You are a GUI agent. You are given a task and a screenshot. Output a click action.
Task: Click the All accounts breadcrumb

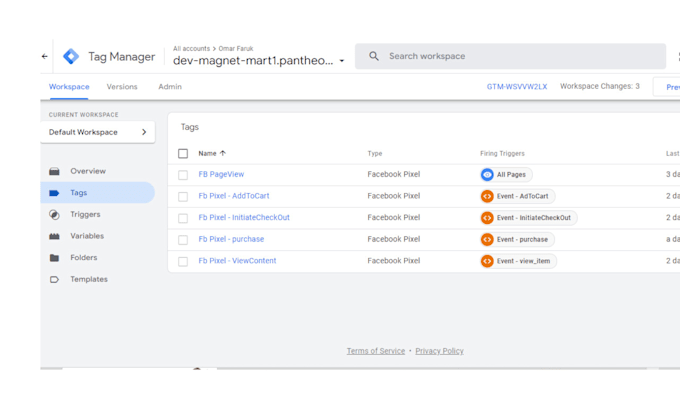(191, 49)
